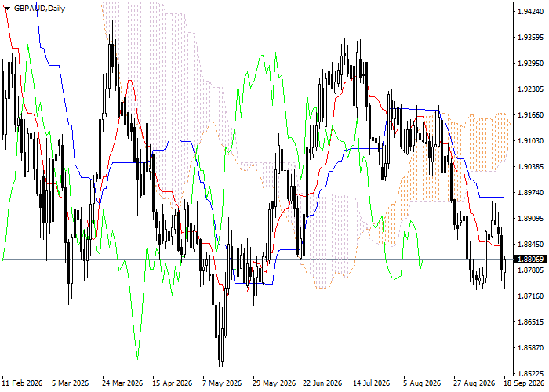Select the 7 May 2026 time label
The image size is (549, 392).
point(222,383)
